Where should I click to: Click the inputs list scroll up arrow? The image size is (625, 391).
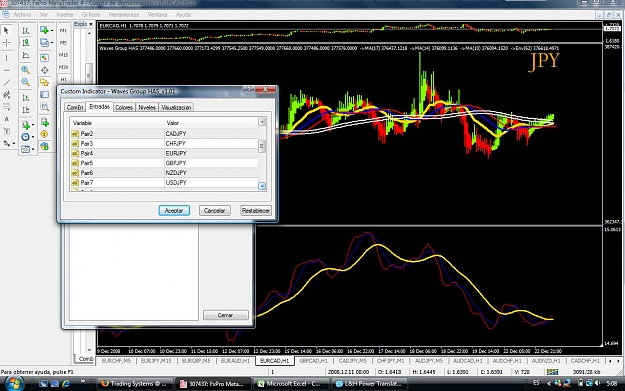262,122
